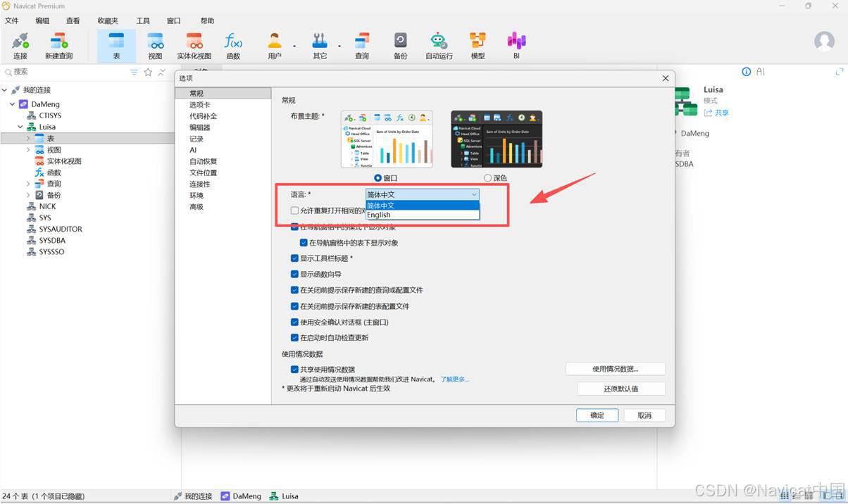Click the user avatar icon in toolbar
The image size is (848, 504).
[824, 41]
